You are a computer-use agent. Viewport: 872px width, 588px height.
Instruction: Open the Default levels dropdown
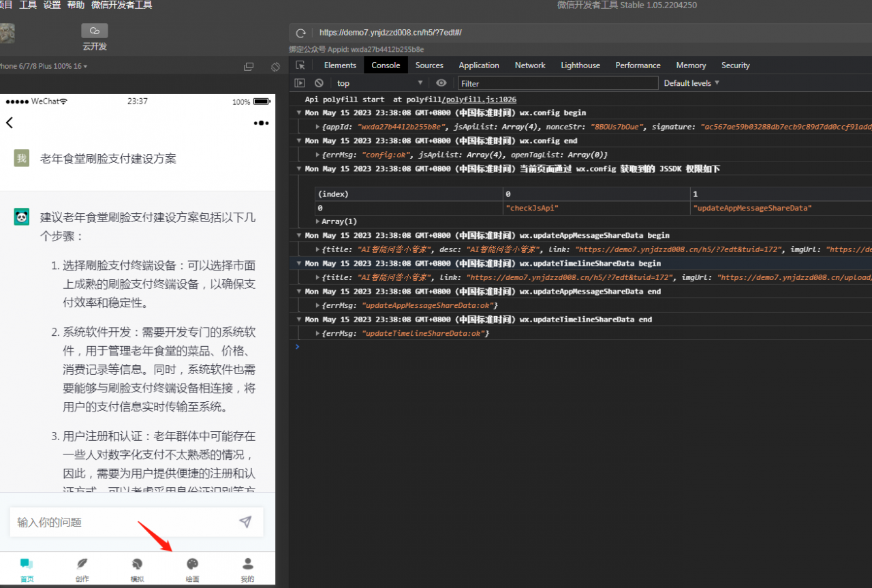click(691, 83)
